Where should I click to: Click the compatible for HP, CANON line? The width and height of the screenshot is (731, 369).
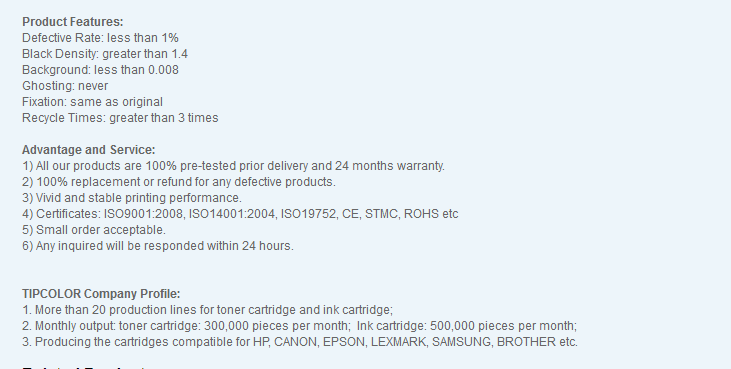click(300, 342)
